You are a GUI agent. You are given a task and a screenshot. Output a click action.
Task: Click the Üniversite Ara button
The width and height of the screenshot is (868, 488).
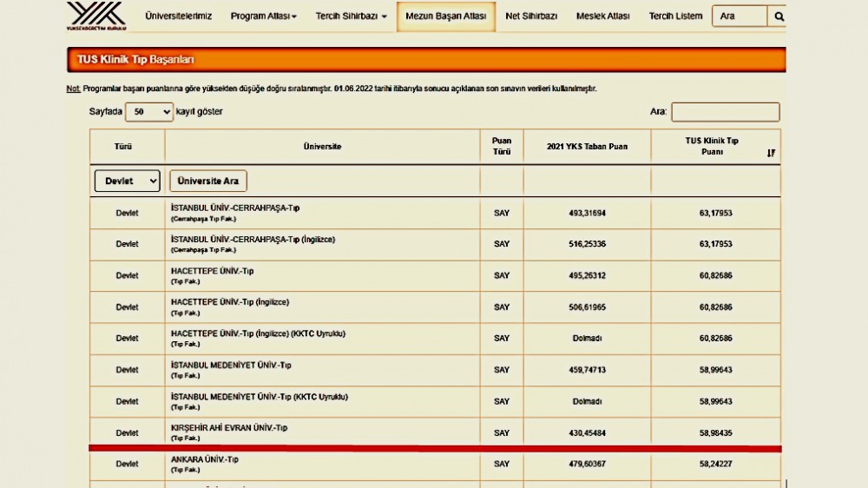[x=208, y=181]
